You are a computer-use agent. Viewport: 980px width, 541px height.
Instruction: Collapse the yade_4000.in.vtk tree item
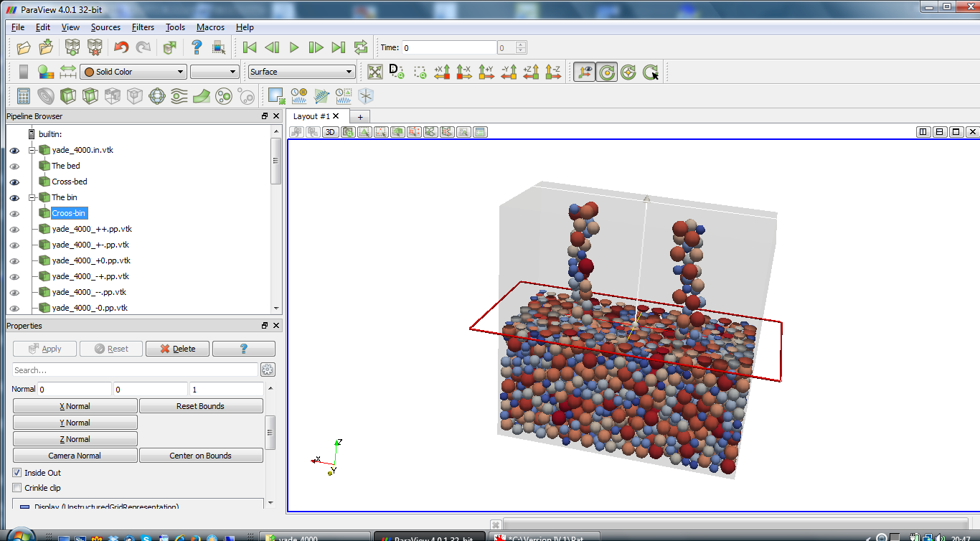tap(30, 150)
